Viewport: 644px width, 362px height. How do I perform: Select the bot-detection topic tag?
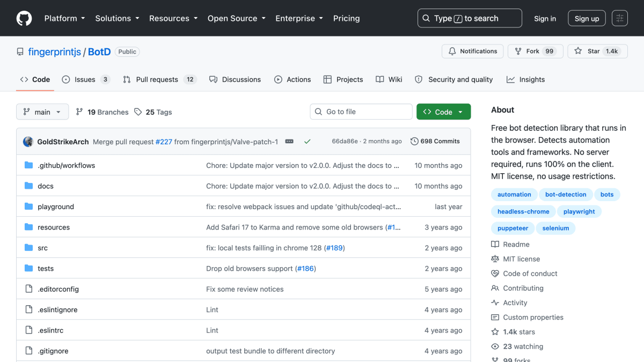pos(566,195)
